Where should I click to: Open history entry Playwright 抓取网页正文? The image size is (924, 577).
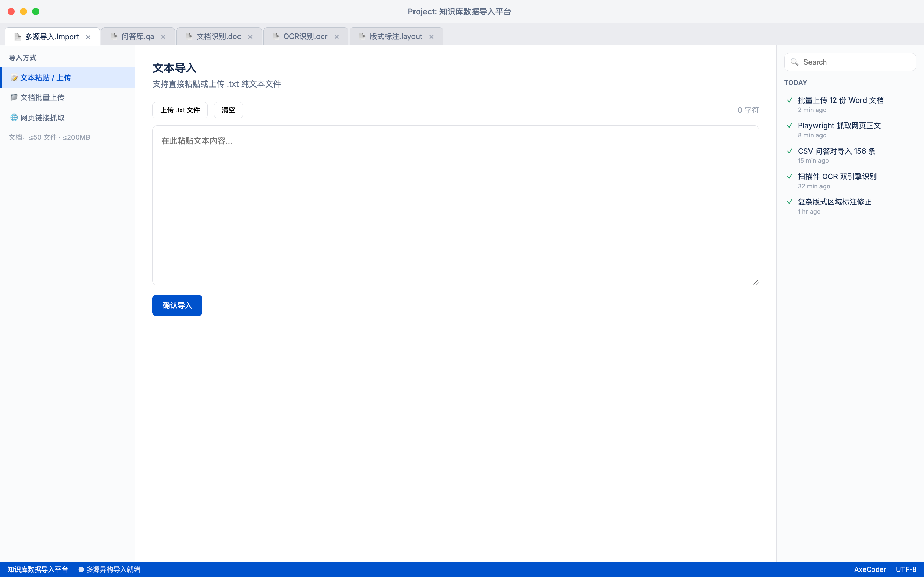point(850,130)
